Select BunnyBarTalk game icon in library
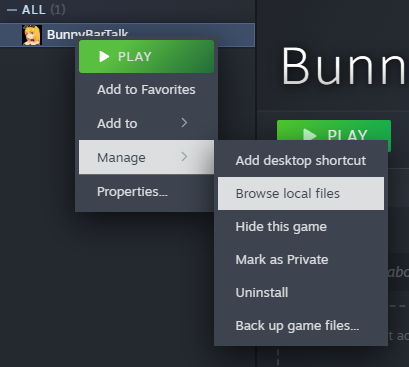 tap(32, 35)
